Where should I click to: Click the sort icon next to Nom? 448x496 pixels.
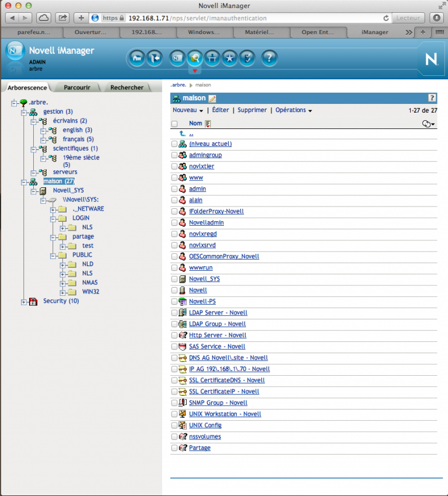(x=208, y=124)
